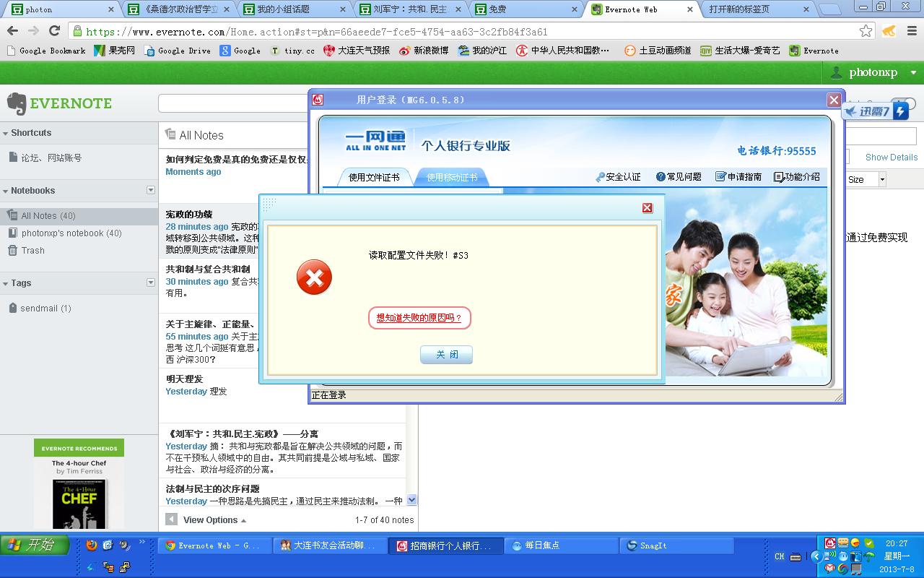Open the View Options menu

click(214, 520)
